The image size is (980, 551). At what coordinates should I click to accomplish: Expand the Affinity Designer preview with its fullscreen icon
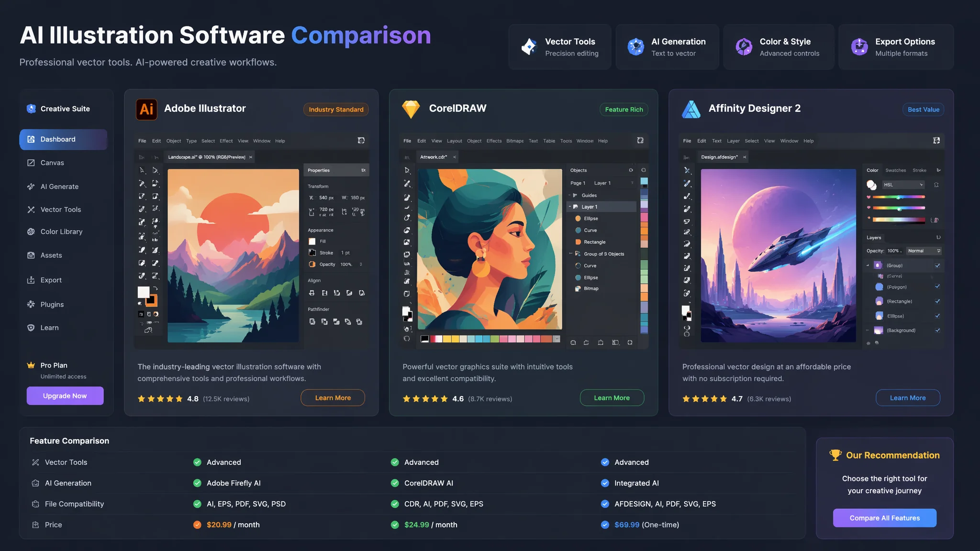point(936,141)
